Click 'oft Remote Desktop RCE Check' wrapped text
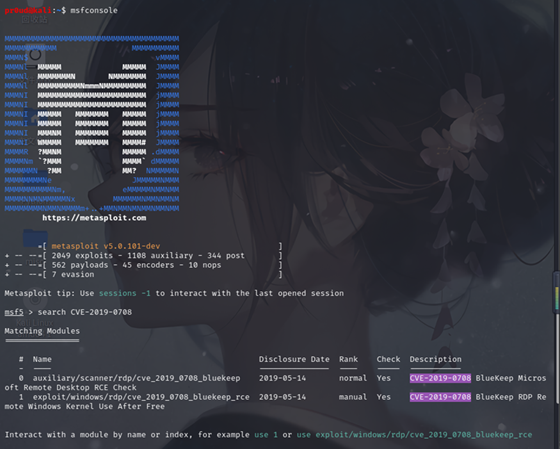 click(x=70, y=388)
